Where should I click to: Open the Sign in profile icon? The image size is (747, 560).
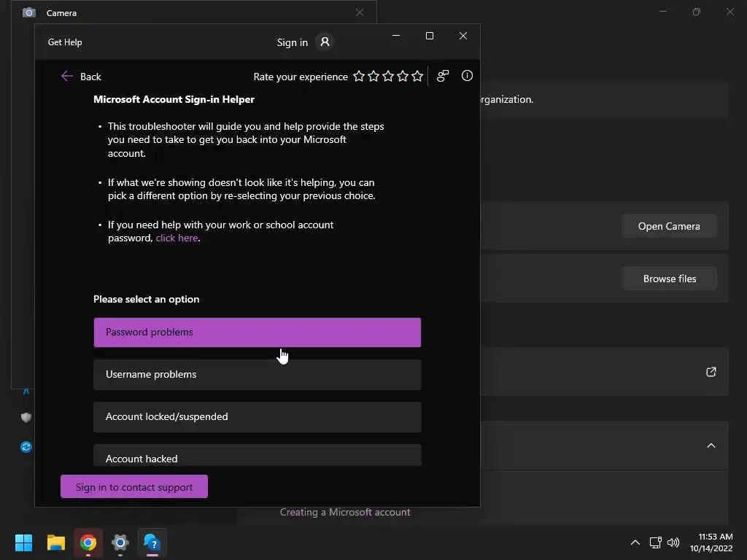coord(325,42)
